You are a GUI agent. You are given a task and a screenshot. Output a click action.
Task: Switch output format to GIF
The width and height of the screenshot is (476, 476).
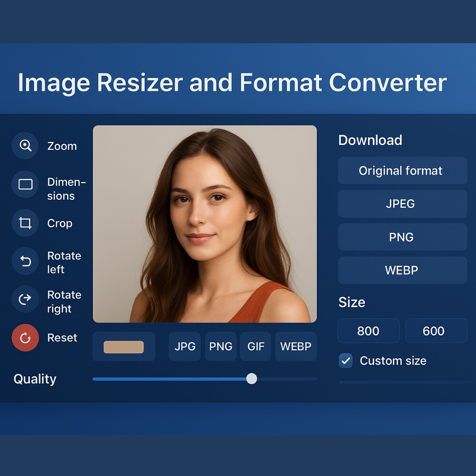point(256,346)
